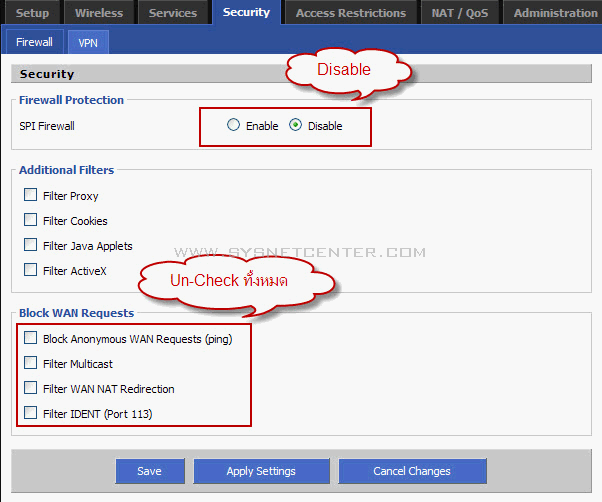Click the Security section header

click(301, 74)
